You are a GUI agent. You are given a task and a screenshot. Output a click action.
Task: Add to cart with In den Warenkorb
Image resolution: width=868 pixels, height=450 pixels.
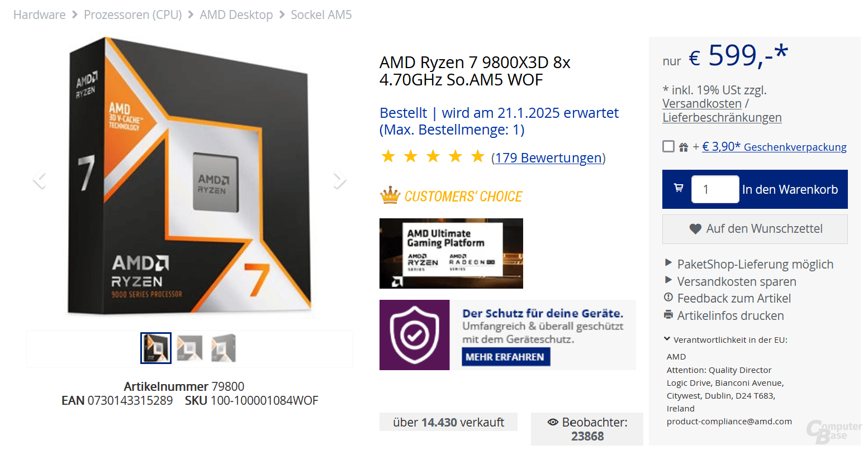(790, 190)
